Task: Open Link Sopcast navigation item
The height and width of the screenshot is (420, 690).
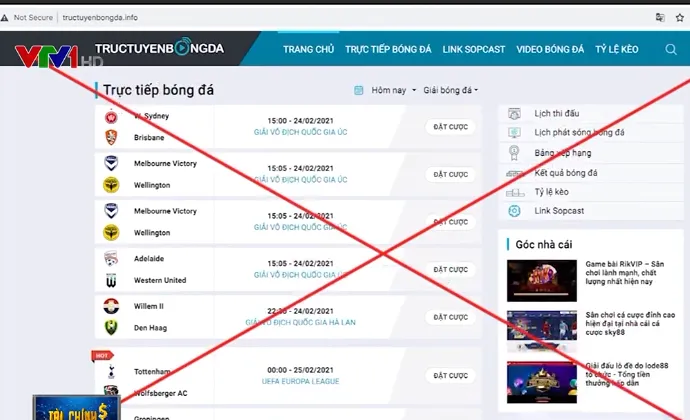Action: (473, 49)
